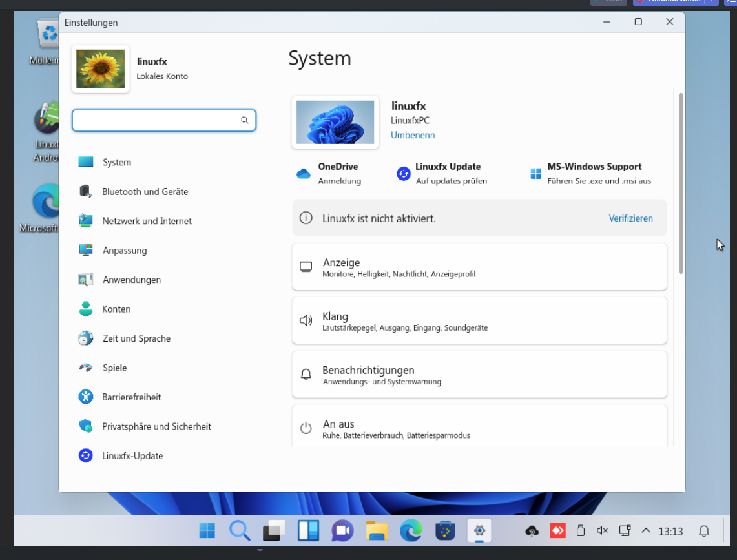Click the monitor icon on Anzeige card

pos(306,267)
